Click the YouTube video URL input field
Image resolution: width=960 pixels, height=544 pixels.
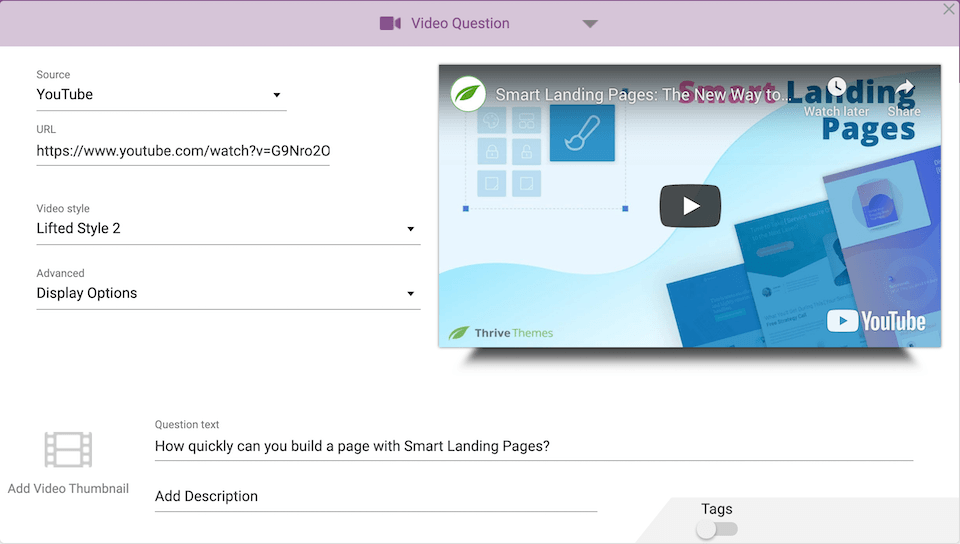tap(183, 151)
